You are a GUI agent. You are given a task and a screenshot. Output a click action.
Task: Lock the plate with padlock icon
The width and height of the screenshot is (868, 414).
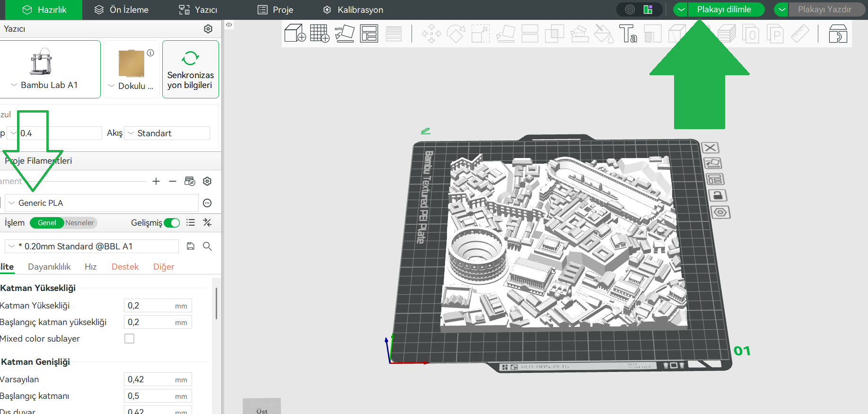coord(718,195)
